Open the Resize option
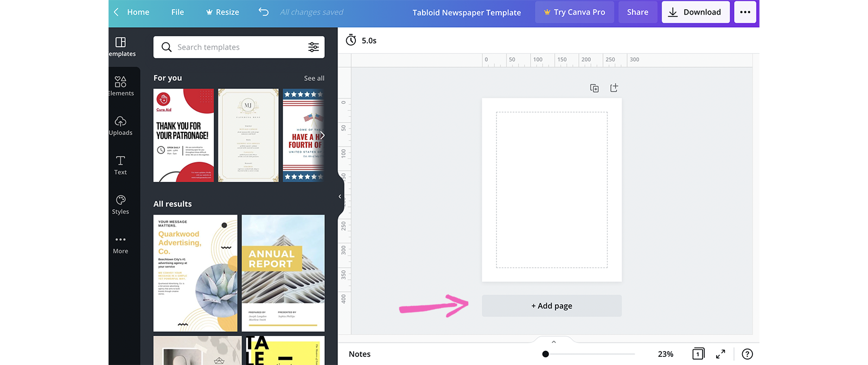The height and width of the screenshot is (365, 868). coord(222,12)
